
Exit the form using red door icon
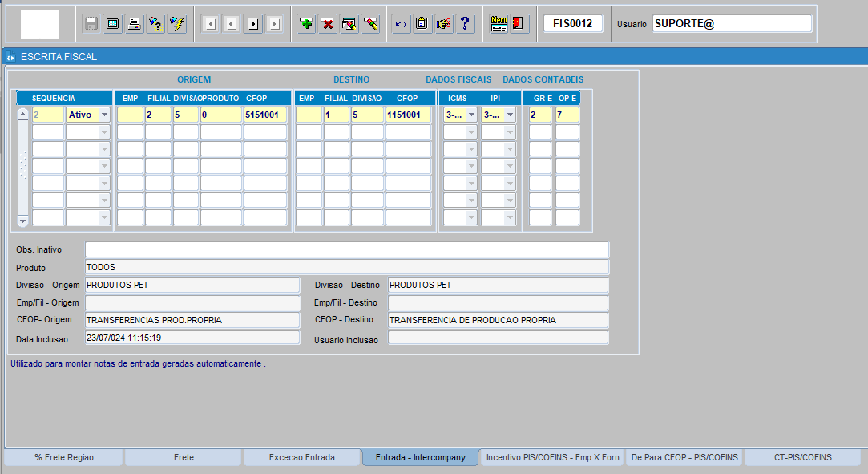pyautogui.click(x=518, y=24)
